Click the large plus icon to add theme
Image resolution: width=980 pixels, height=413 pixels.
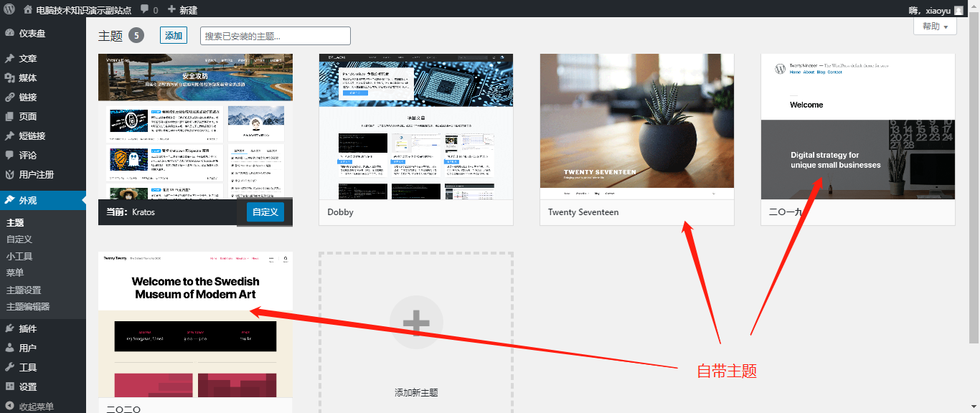[x=416, y=323]
